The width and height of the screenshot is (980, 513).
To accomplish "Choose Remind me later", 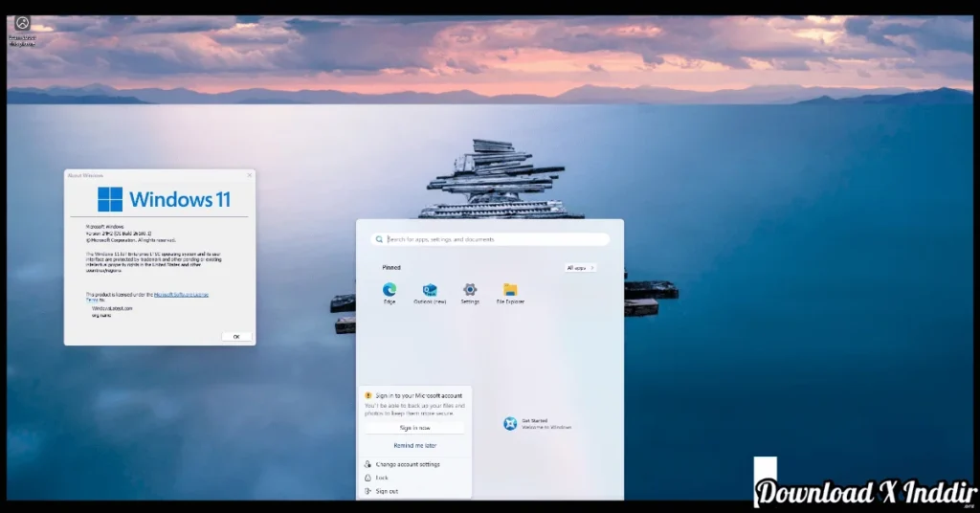I will 415,445.
